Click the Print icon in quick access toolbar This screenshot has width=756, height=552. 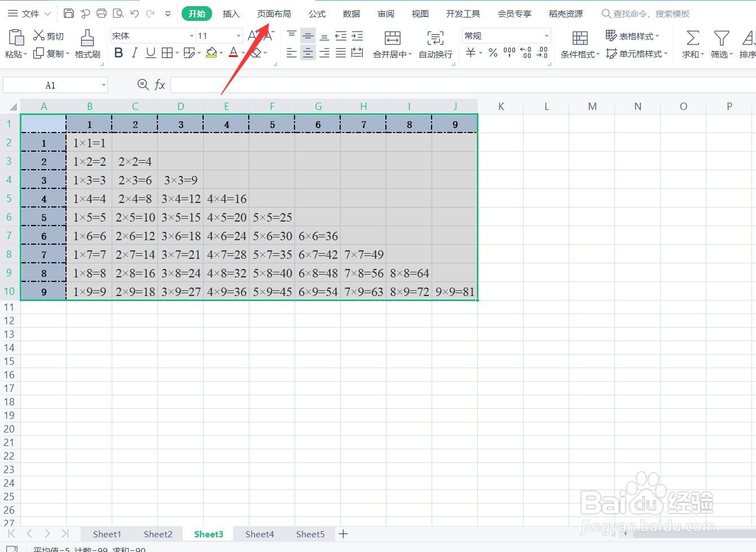102,14
